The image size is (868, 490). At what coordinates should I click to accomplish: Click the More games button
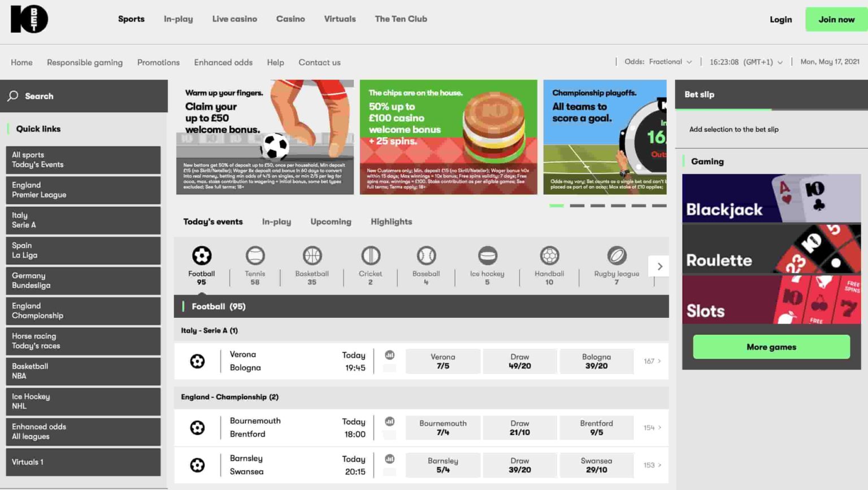771,347
